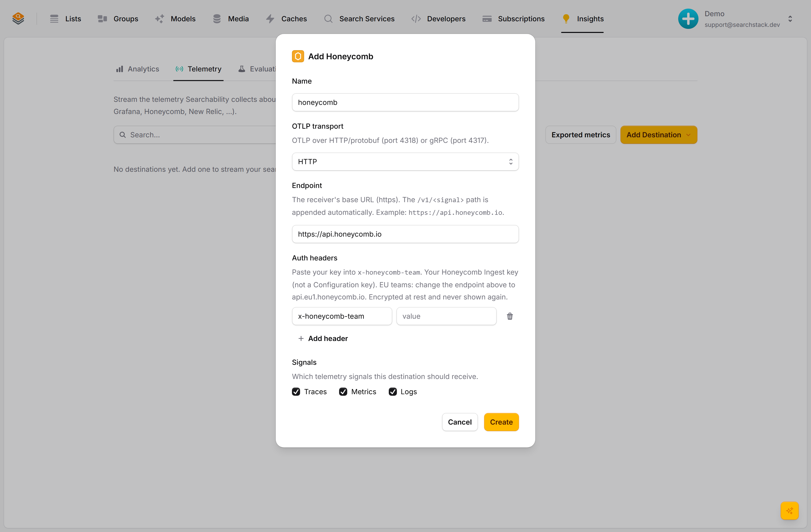Open Exported metrics
The width and height of the screenshot is (811, 532).
581,135
